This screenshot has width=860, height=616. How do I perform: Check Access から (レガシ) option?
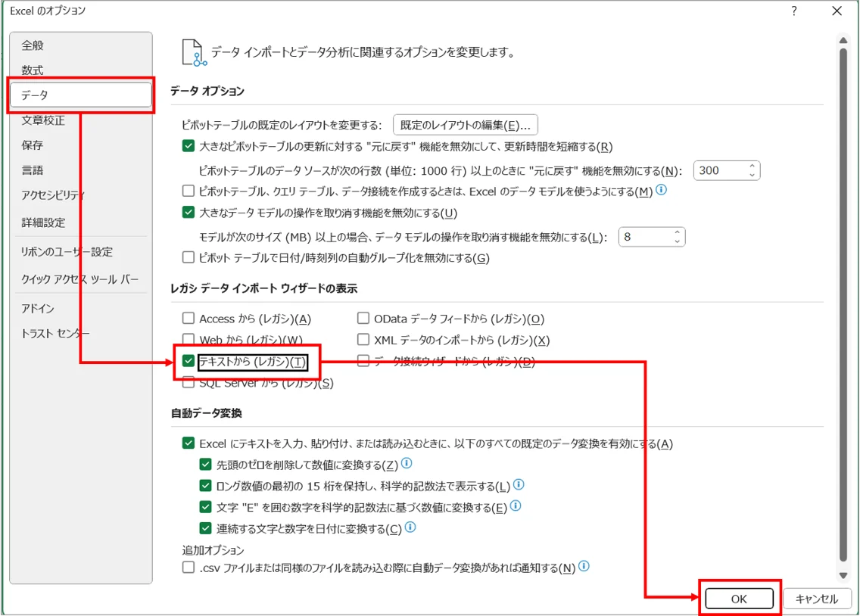(x=188, y=319)
